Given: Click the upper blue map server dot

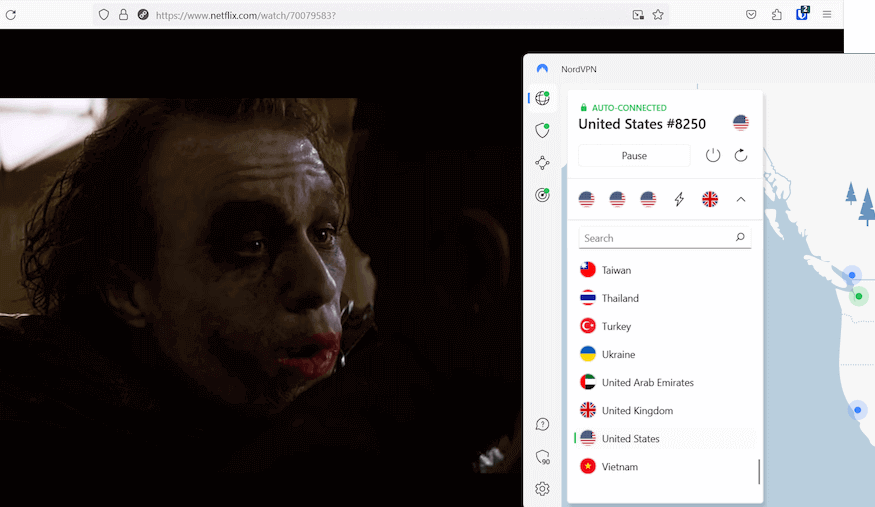Looking at the screenshot, I should pos(852,275).
